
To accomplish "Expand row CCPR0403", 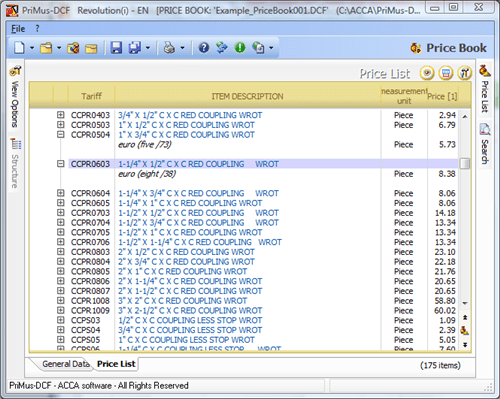I will (x=60, y=115).
